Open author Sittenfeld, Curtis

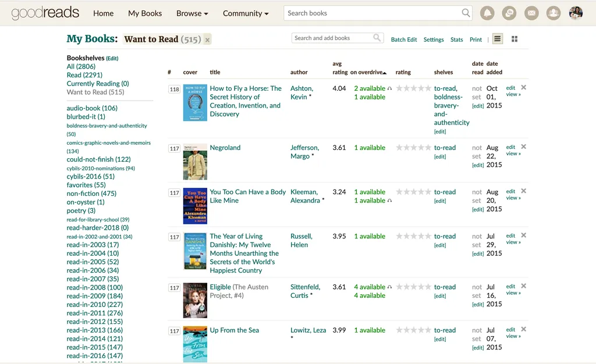click(305, 291)
